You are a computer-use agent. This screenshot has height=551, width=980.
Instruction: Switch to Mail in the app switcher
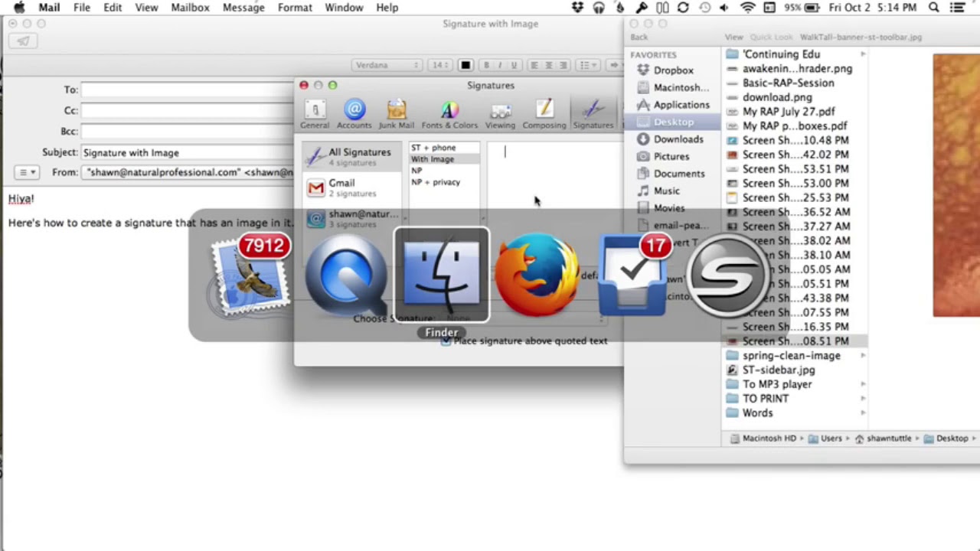coord(250,275)
